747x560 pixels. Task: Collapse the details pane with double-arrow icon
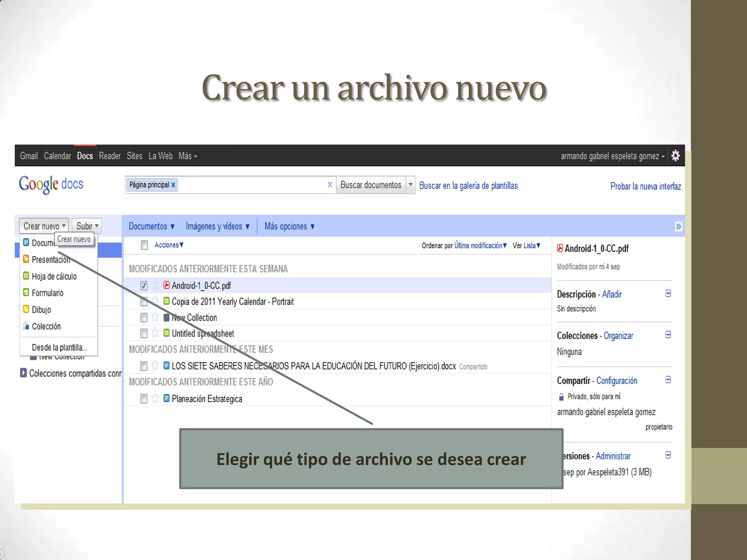678,226
